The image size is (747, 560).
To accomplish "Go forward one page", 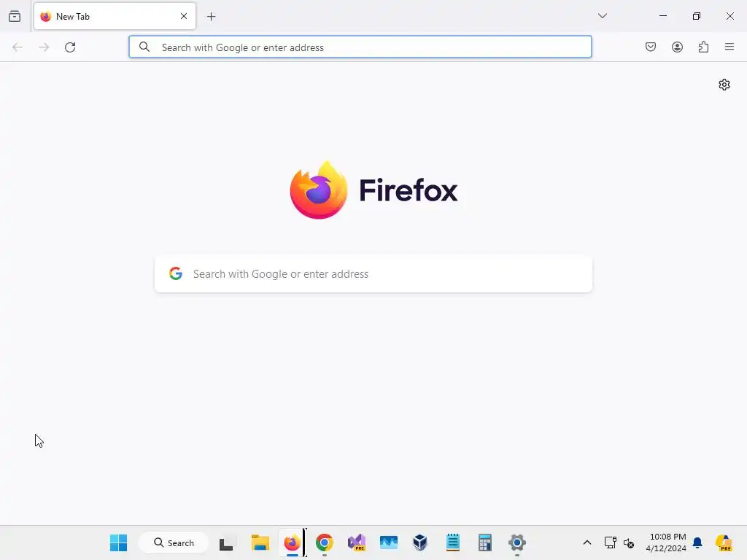I will pos(44,47).
